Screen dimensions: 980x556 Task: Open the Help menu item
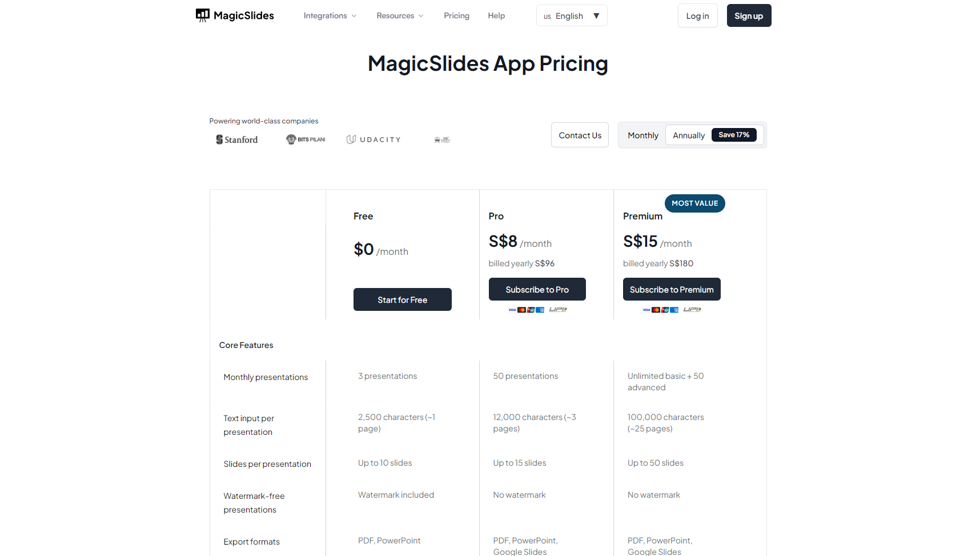(x=496, y=15)
